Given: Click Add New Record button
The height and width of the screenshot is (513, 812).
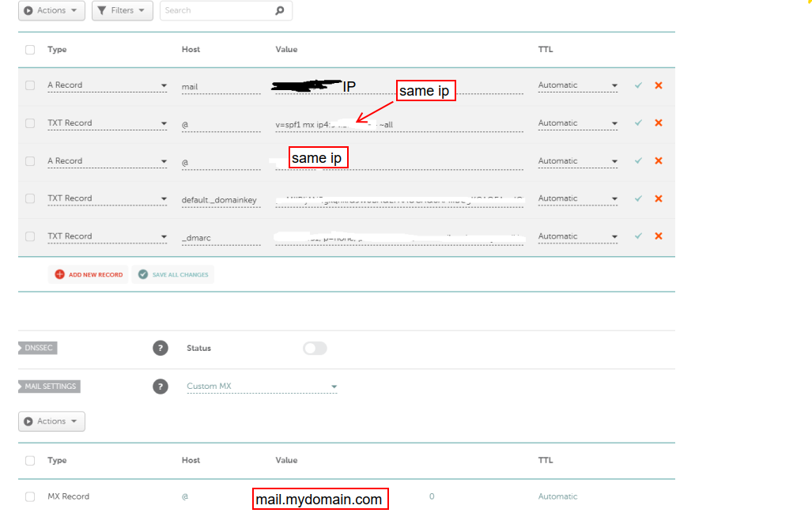Looking at the screenshot, I should point(89,275).
